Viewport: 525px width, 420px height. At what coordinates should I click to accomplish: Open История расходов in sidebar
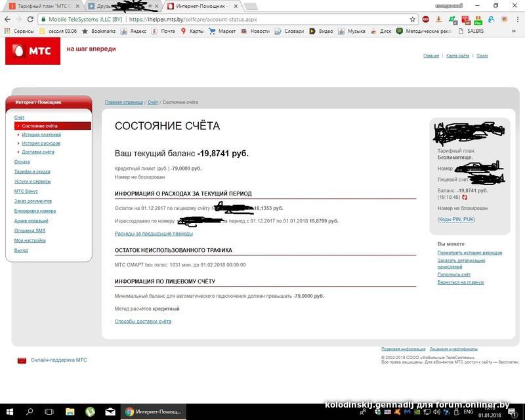pos(41,143)
